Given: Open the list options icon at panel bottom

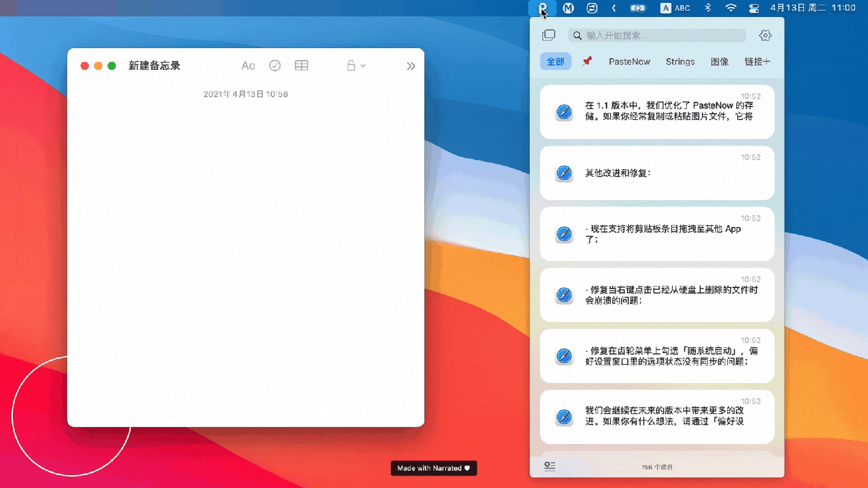Looking at the screenshot, I should coord(550,466).
